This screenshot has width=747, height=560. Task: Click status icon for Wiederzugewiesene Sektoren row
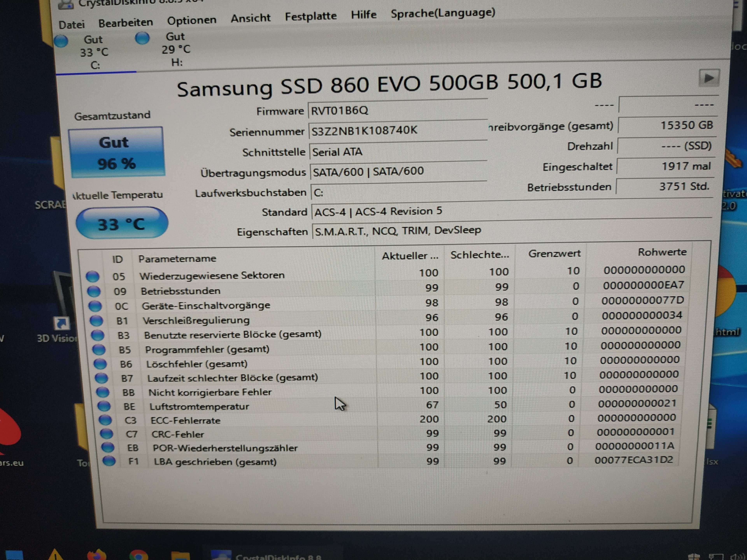click(92, 276)
